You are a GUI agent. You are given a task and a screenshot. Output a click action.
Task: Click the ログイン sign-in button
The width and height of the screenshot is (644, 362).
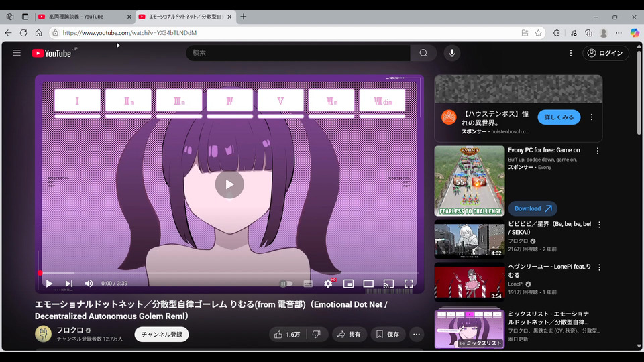pyautogui.click(x=605, y=53)
